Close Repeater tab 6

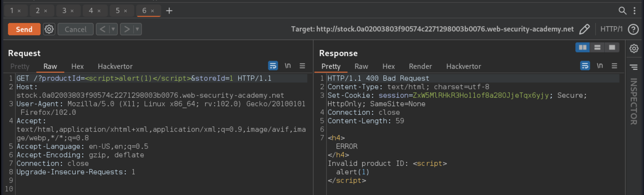152,11
